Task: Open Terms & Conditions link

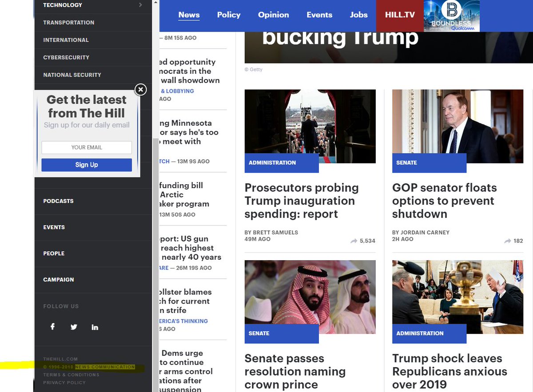Action: tap(71, 375)
